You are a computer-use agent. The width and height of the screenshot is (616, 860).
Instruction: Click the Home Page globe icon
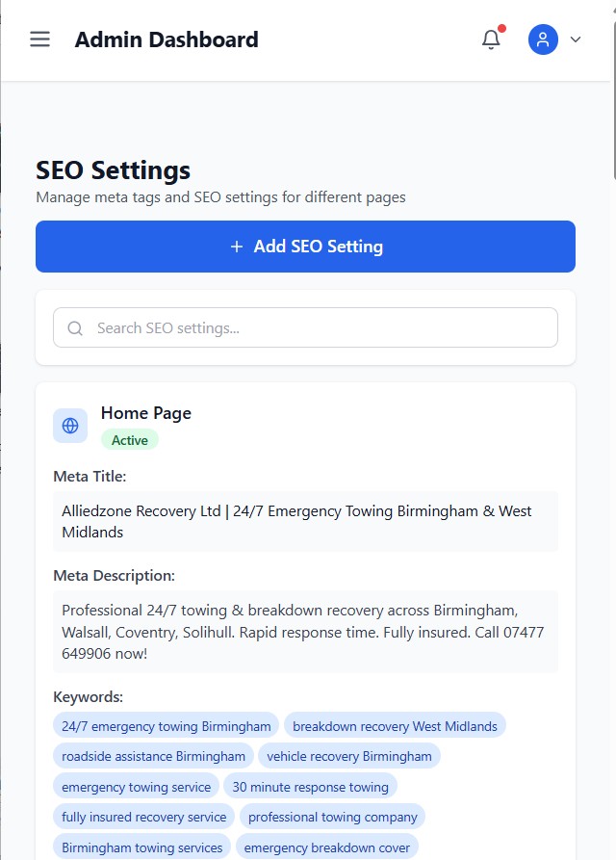pos(70,425)
